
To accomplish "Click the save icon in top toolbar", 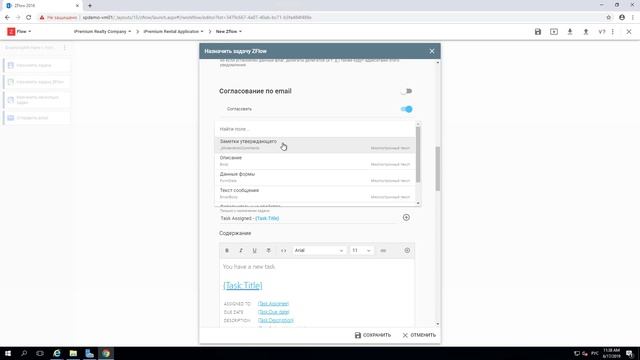I will pyautogui.click(x=538, y=31).
